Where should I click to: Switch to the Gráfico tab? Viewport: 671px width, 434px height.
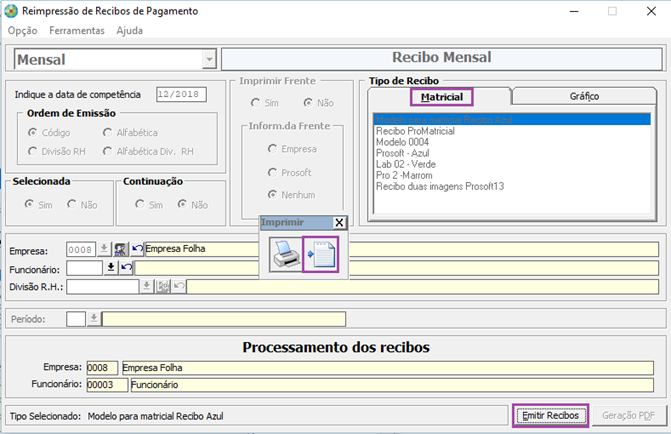click(x=584, y=96)
